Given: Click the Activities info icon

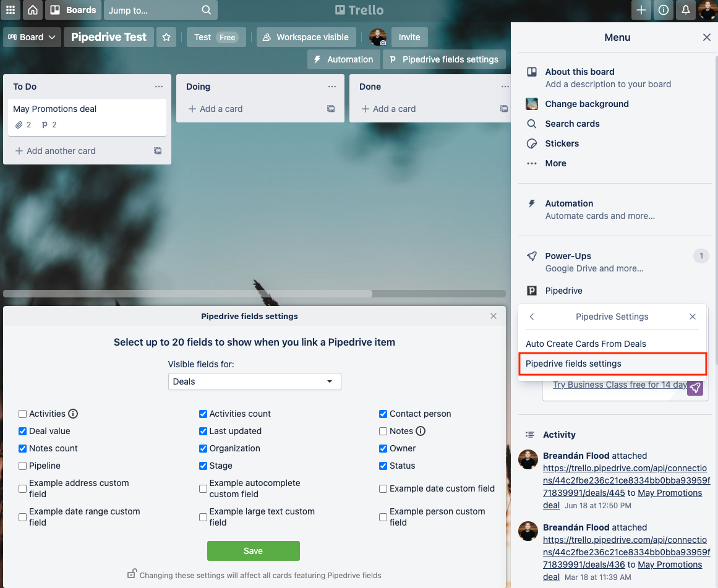Looking at the screenshot, I should click(x=73, y=414).
